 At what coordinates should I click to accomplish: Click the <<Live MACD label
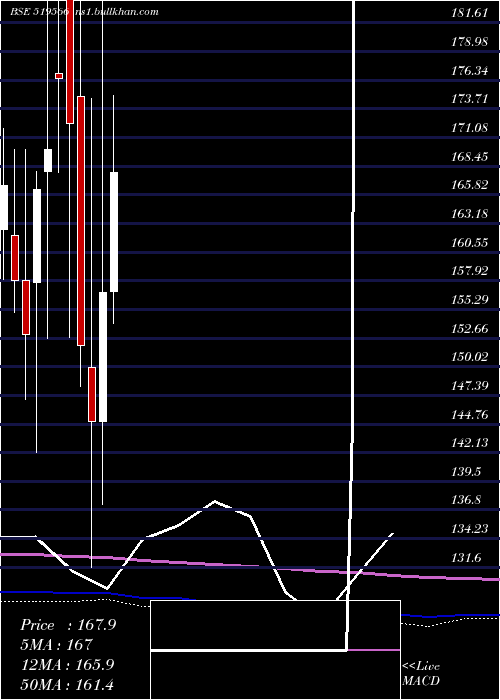coord(421,674)
